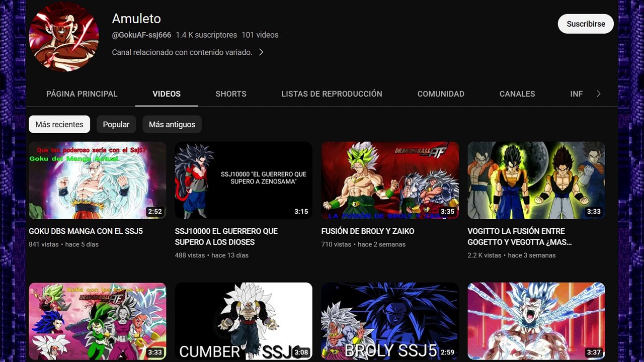The width and height of the screenshot is (644, 362).
Task: Click the title GOKU DBS MANGA CON EL SSJ5
Action: [86, 231]
